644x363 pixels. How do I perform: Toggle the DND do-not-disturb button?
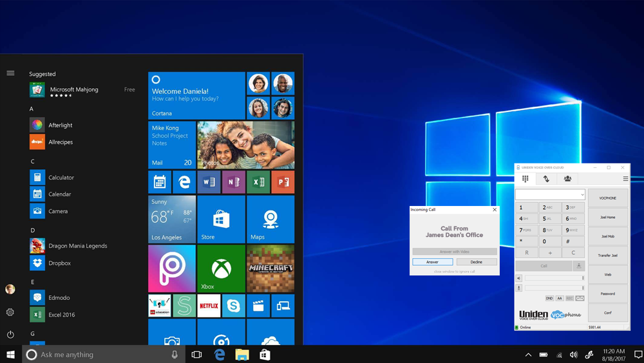coord(549,299)
